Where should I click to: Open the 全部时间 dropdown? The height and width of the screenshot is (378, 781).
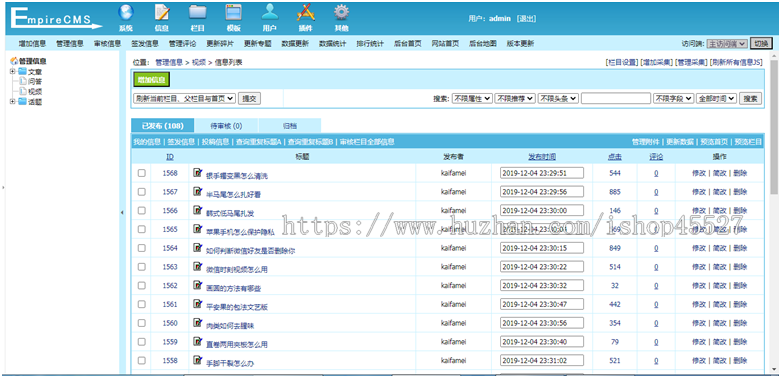(x=716, y=99)
